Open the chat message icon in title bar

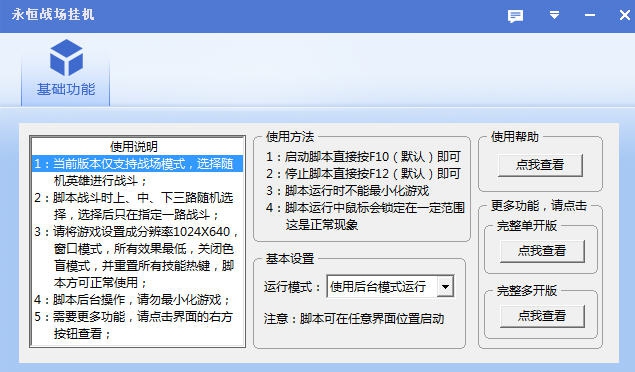515,16
